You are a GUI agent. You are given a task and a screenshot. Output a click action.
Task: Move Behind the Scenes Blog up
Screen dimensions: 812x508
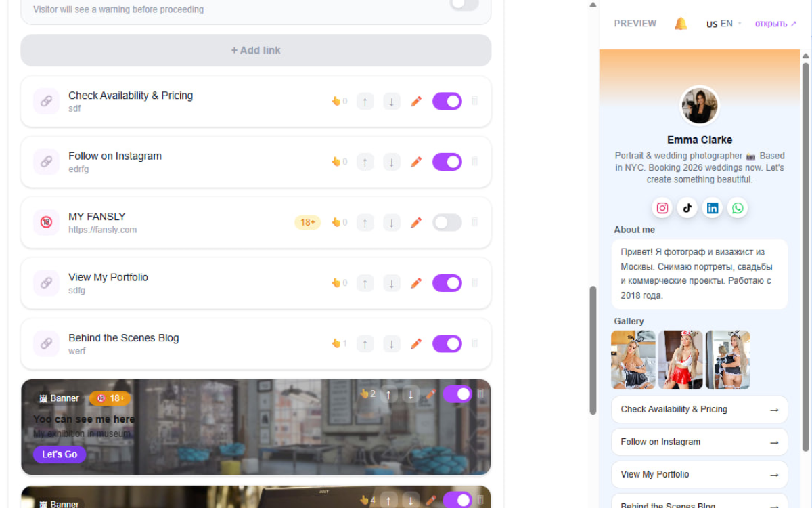click(365, 343)
